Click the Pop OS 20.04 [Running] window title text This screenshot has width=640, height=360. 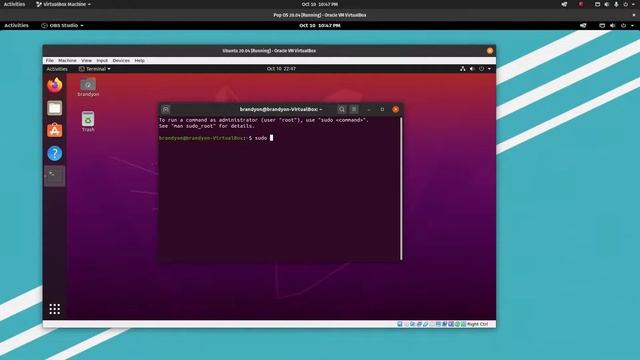320,15
